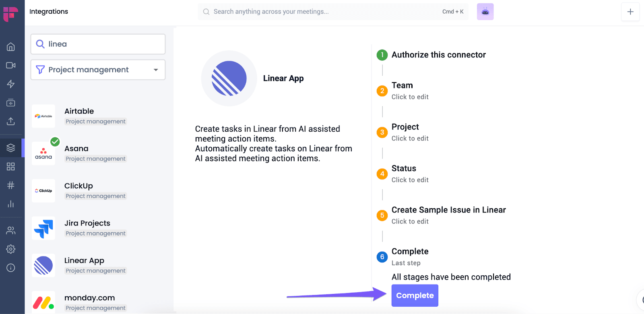
Task: Click the ClickUp logo thumbnail
Action: coord(43,191)
